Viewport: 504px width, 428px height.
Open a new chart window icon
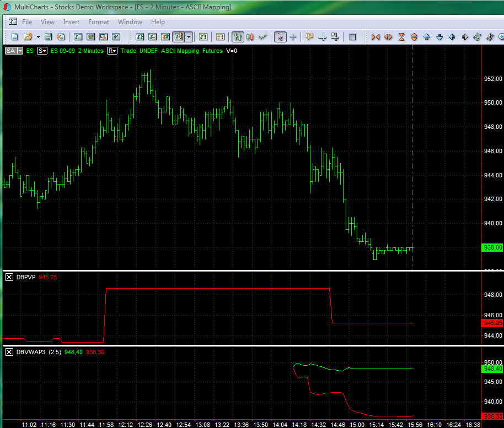(x=78, y=37)
